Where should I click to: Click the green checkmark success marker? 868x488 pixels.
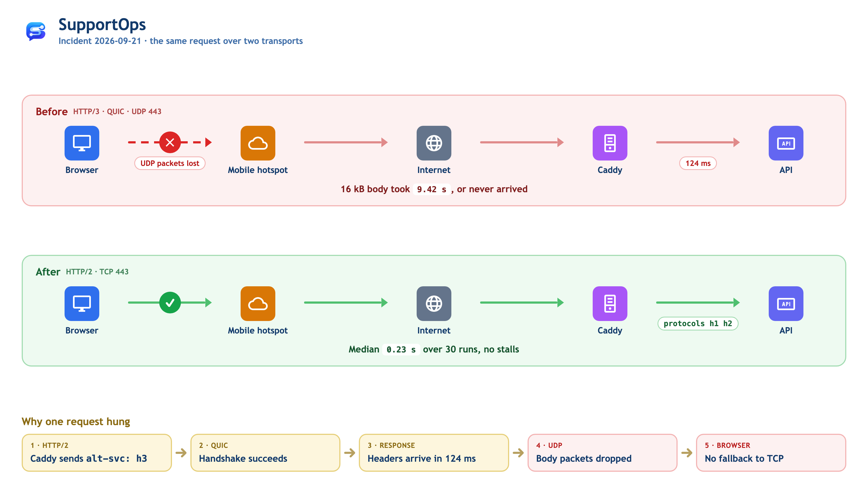point(170,303)
